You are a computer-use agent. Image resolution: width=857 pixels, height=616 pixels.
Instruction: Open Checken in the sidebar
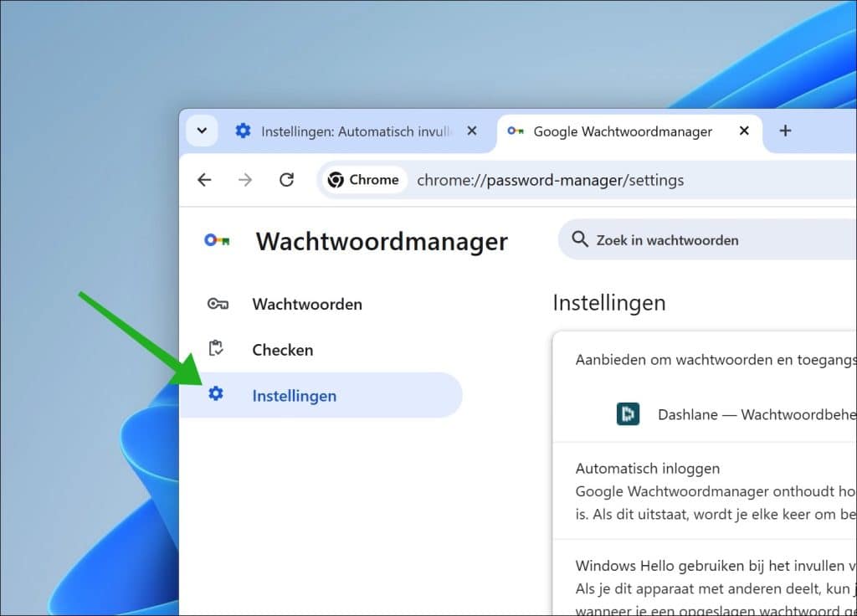[321, 350]
